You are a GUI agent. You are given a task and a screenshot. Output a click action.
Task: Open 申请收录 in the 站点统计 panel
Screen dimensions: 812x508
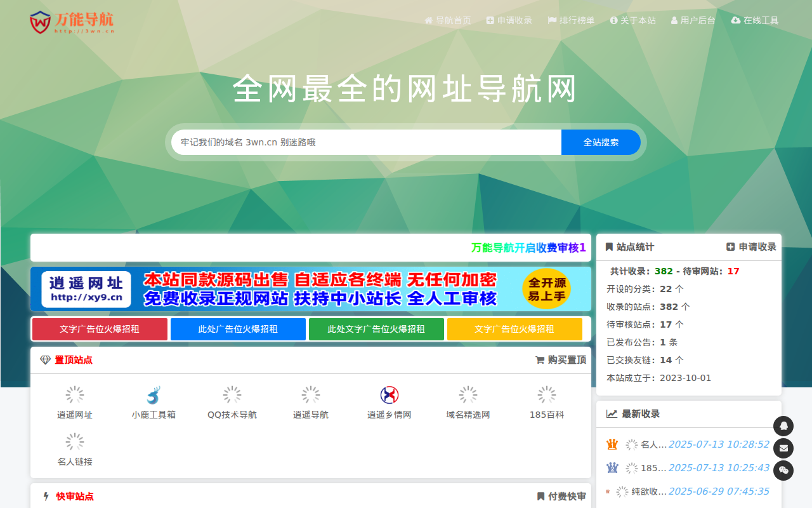[x=751, y=247]
